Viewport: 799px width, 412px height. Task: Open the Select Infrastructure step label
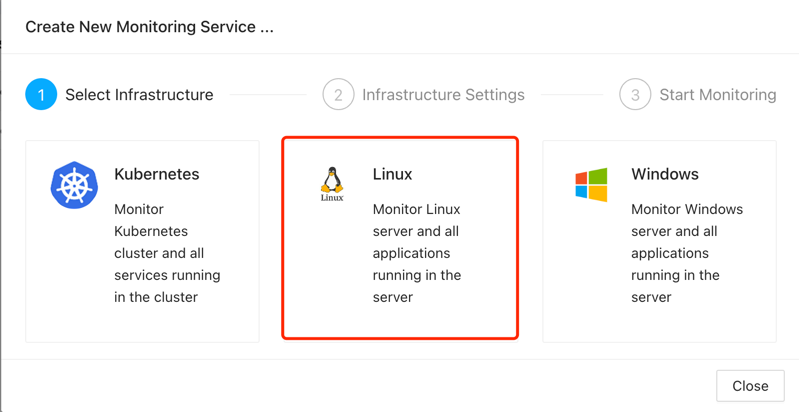[x=139, y=95]
